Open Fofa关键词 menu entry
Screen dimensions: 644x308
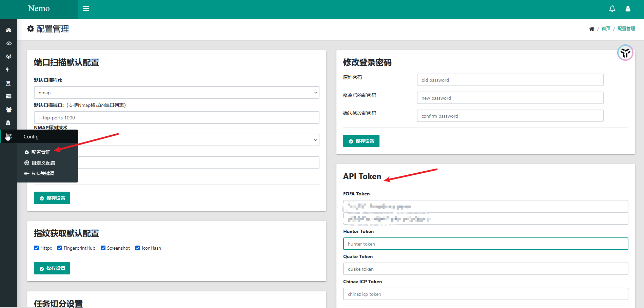point(43,173)
